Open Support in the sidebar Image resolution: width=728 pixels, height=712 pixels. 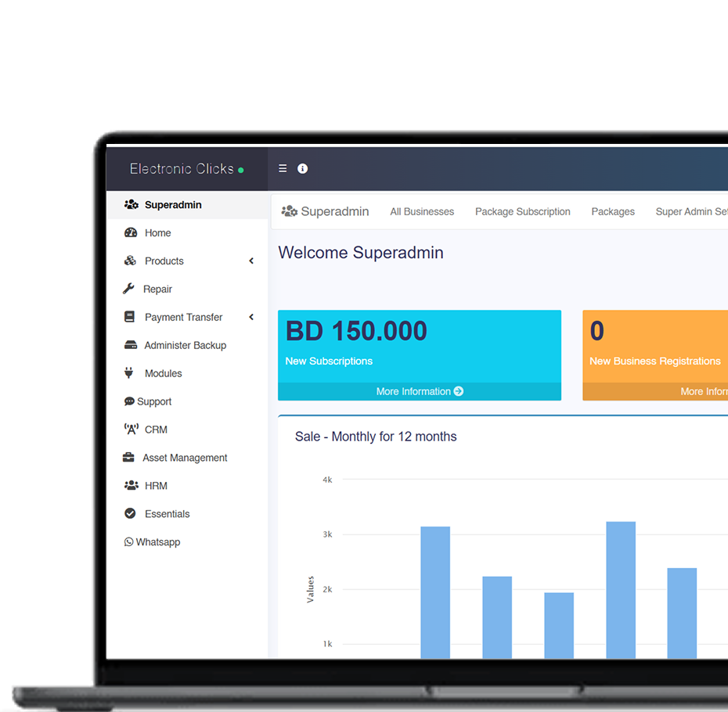153,401
